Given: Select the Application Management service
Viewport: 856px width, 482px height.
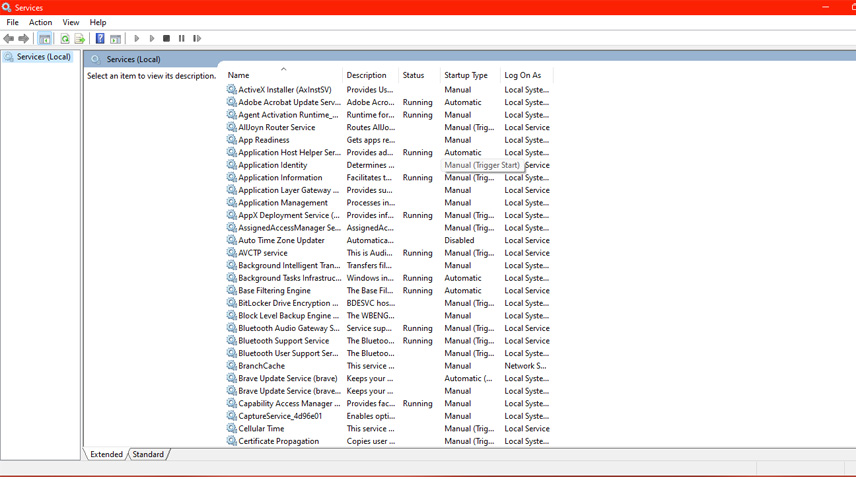Looking at the screenshot, I should tap(388, 203).
